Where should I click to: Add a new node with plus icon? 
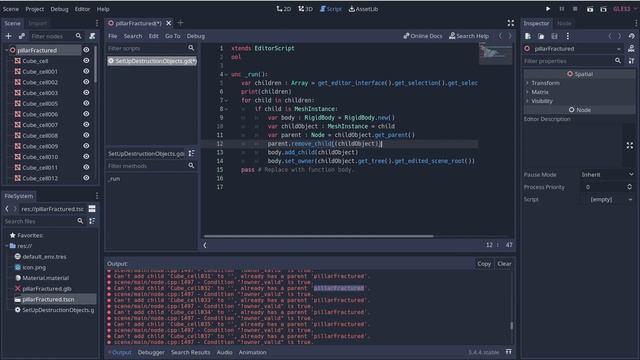point(8,36)
